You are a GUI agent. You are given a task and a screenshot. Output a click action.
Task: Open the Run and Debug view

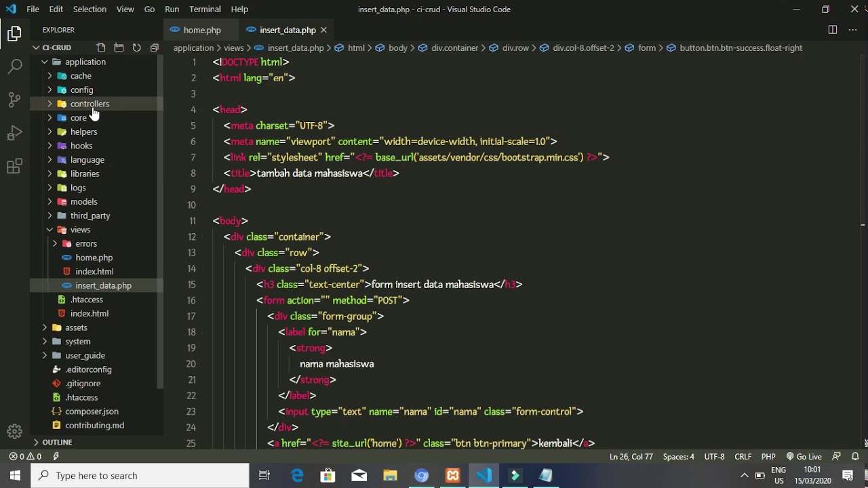click(x=14, y=133)
